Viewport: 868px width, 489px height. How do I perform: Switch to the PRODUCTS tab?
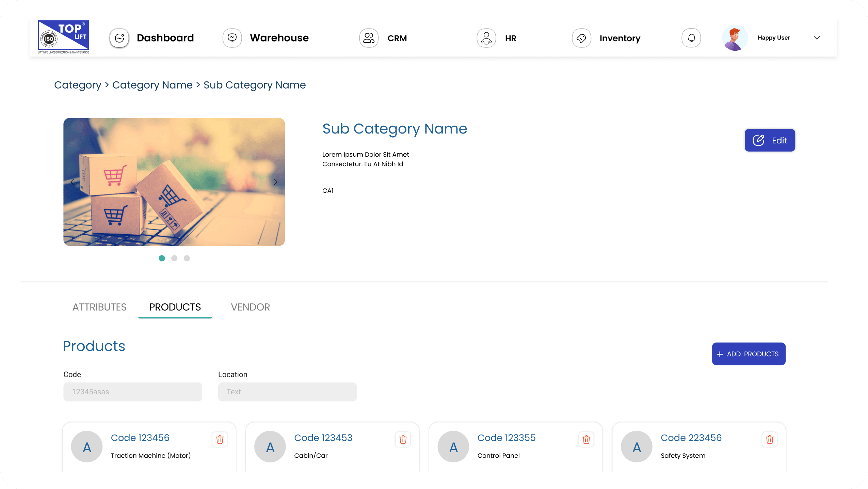[x=175, y=307]
